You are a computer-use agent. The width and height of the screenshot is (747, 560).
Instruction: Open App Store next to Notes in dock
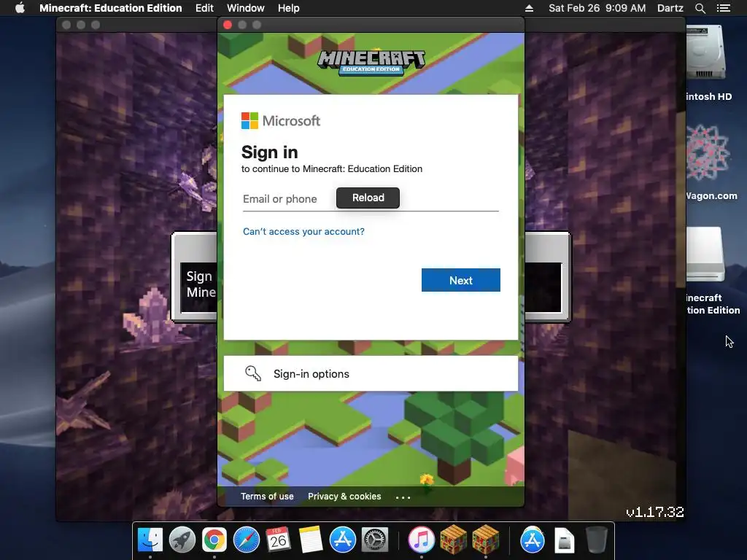pyautogui.click(x=343, y=540)
